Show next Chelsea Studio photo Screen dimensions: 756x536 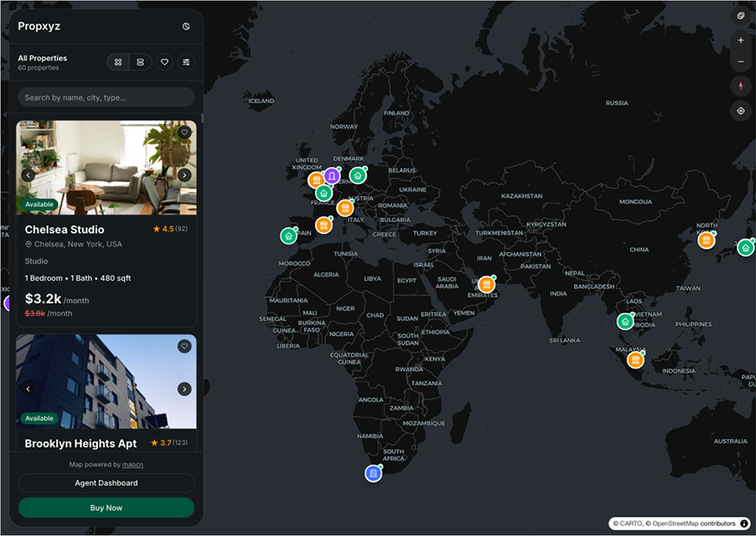pyautogui.click(x=184, y=175)
